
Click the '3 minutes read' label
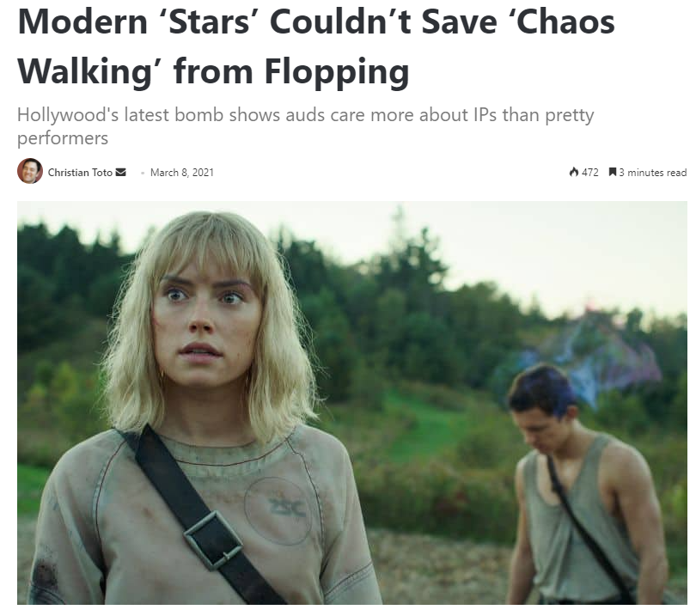point(652,172)
